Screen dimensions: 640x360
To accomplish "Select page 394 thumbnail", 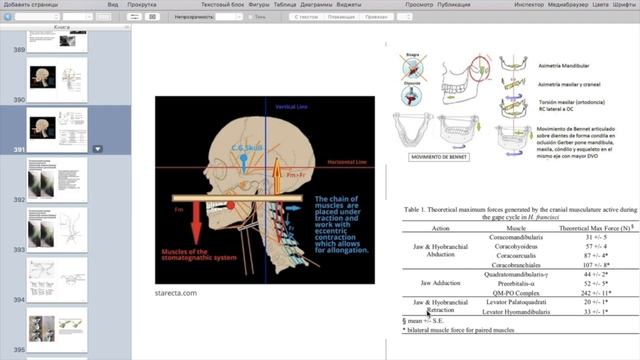I will (x=57, y=280).
